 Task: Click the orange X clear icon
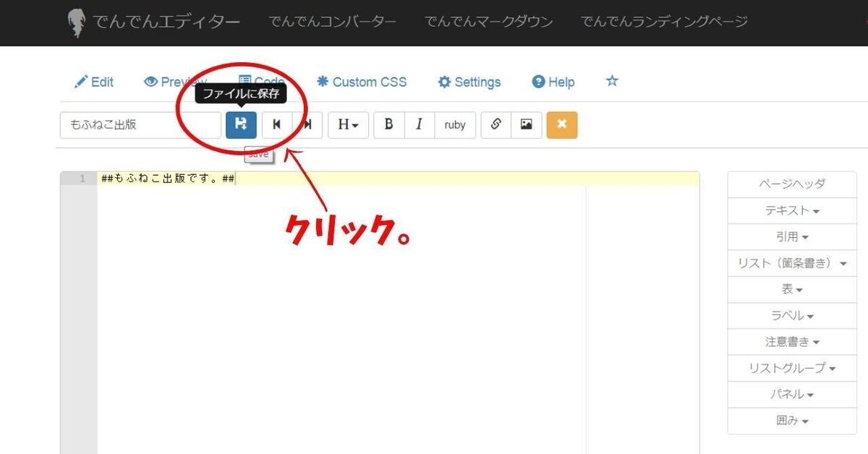(x=562, y=124)
